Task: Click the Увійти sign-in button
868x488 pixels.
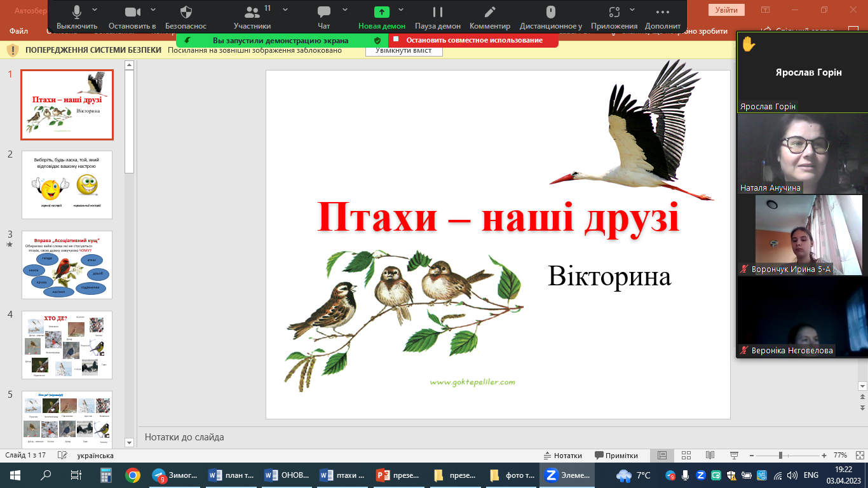Action: coord(726,10)
